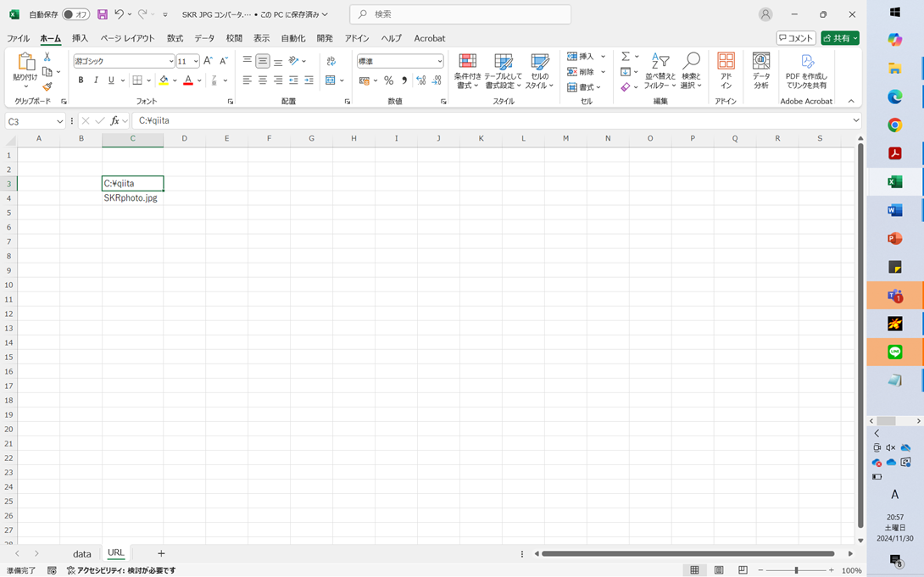The image size is (924, 577).
Task: Toggle wrap text in alignment group
Action: click(x=331, y=61)
